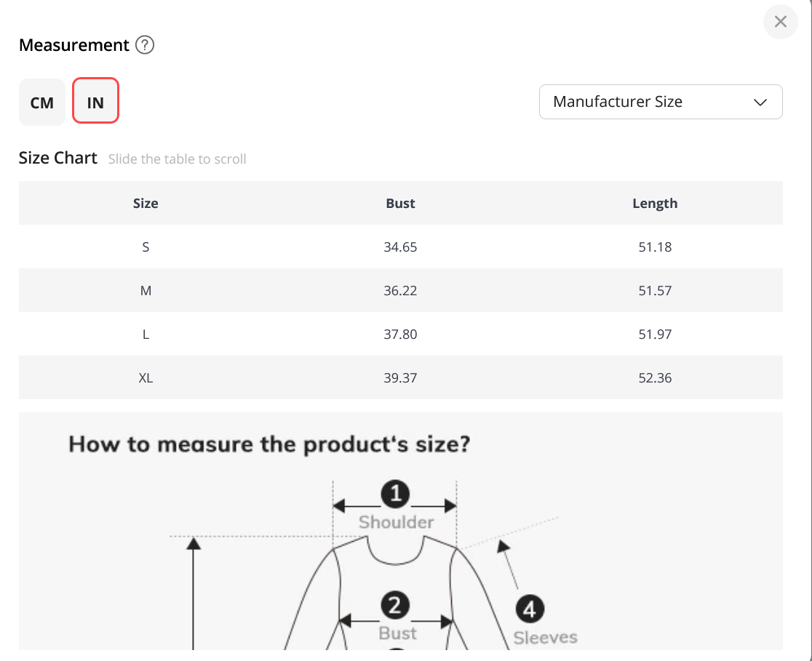Click the Size column header
The height and width of the screenshot is (661, 812).
point(146,204)
